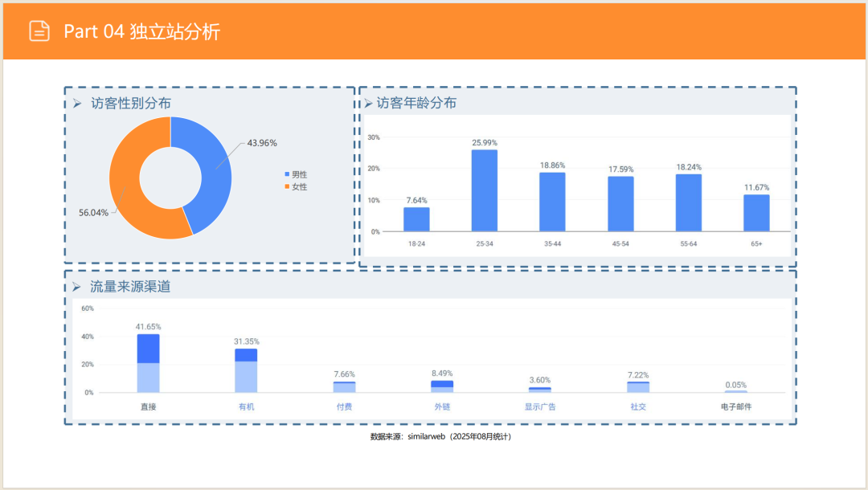Select the 7.64% data label
868x490 pixels.
[416, 200]
